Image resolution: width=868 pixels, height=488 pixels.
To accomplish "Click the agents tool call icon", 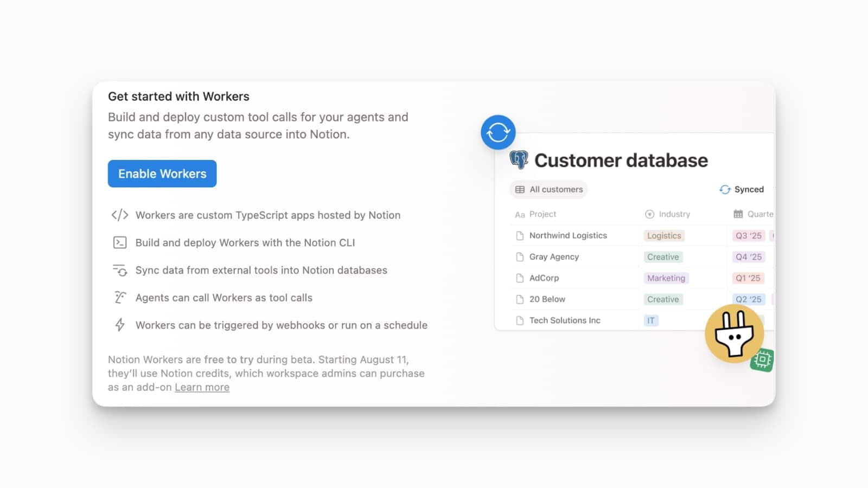I will coord(120,298).
